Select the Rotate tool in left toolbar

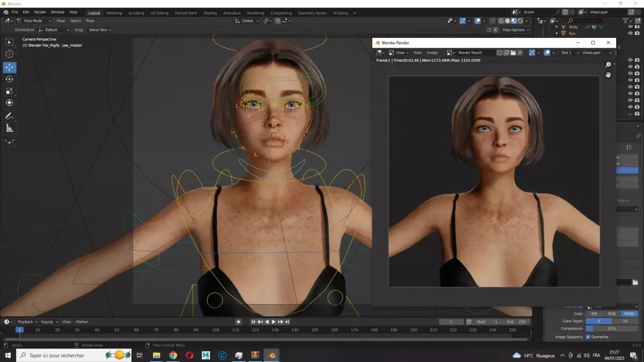coord(10,79)
